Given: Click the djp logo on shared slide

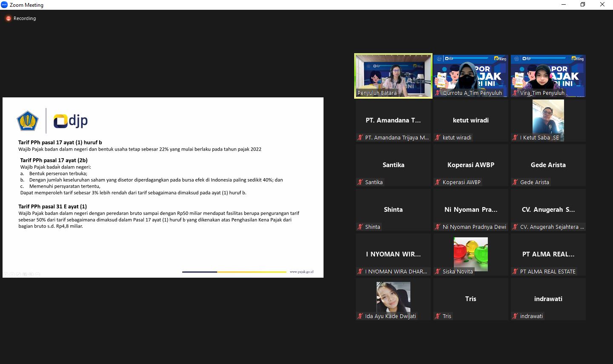Looking at the screenshot, I should 71,121.
